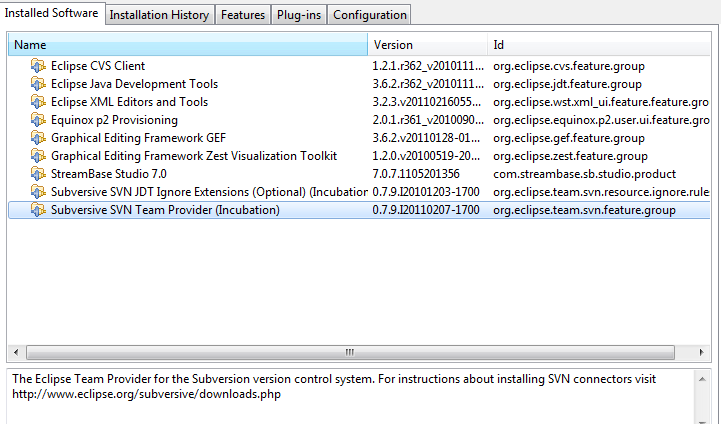The image size is (721, 424).
Task: Click the Subversive SVN Team Provider icon
Action: (x=38, y=210)
